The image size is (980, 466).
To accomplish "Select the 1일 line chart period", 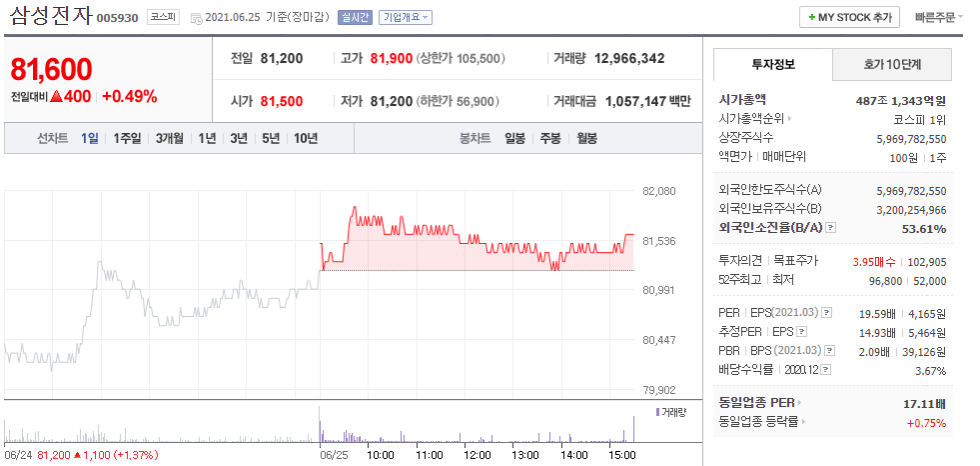I will click(89, 138).
